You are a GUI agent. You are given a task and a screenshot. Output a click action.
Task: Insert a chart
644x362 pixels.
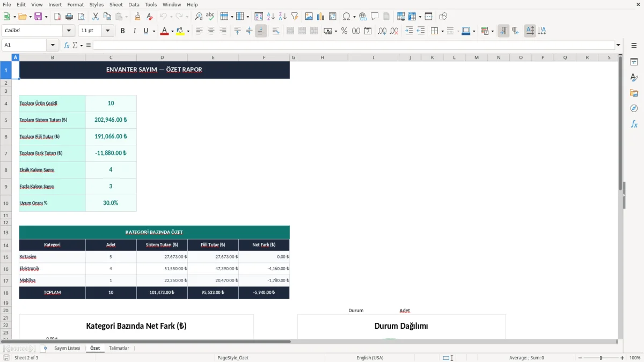[321, 17]
